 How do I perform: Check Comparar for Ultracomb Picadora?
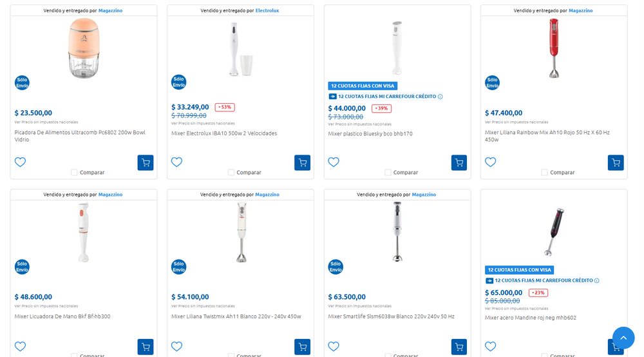[x=74, y=173]
